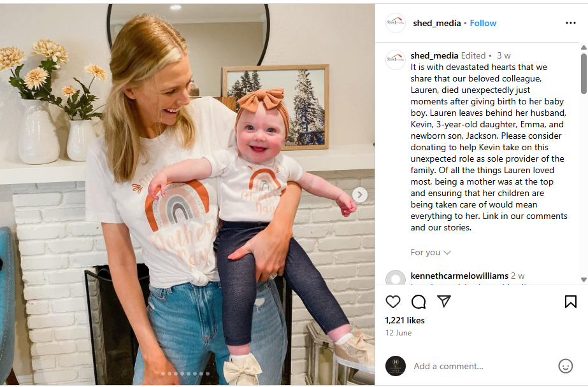
Task: Open emoji picker in comment box
Action: point(565,366)
